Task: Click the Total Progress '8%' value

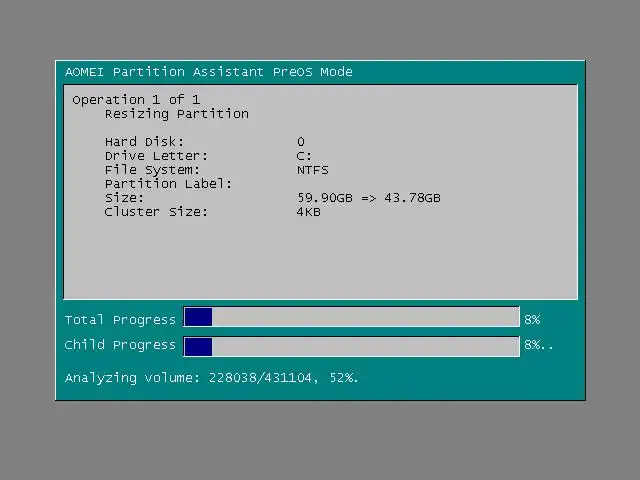Action: (x=532, y=320)
